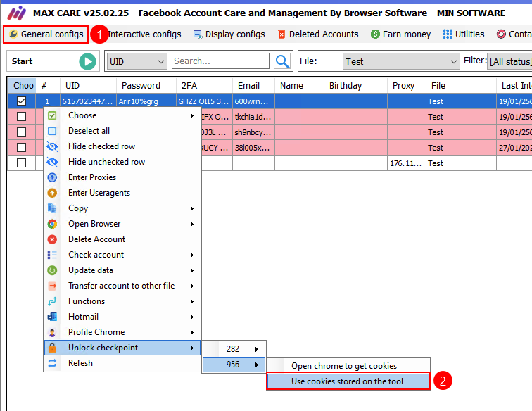Click the Choose green checkmark icon
The width and height of the screenshot is (532, 411).
click(52, 115)
